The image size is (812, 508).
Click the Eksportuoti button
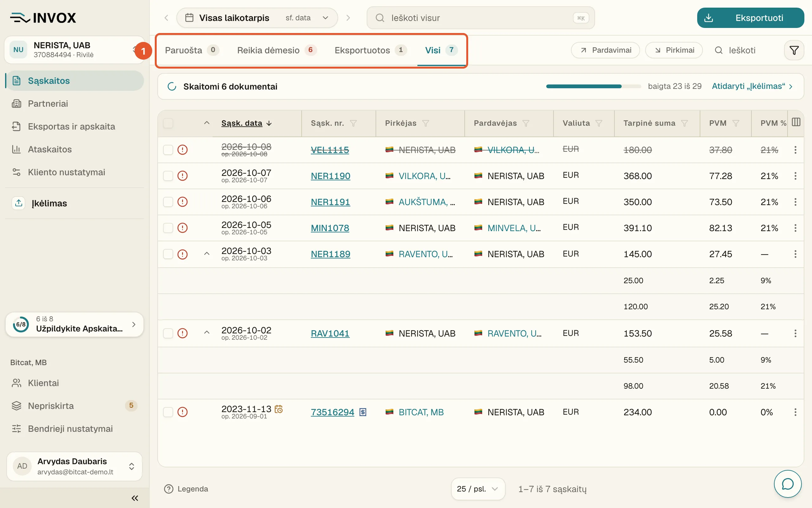pos(750,18)
